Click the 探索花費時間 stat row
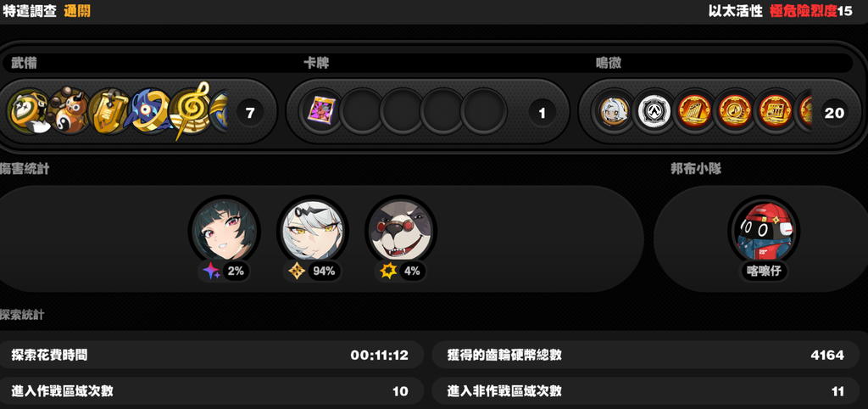The height and width of the screenshot is (409, 868). 211,356
